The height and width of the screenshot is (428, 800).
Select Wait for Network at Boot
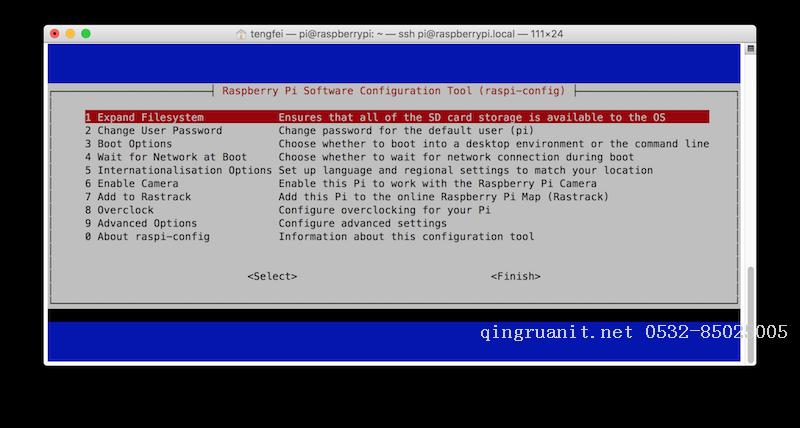pyautogui.click(x=166, y=157)
